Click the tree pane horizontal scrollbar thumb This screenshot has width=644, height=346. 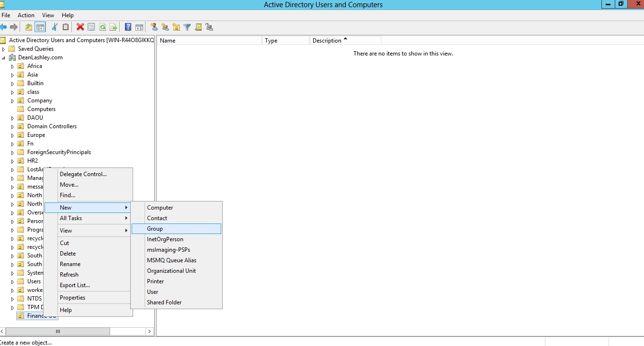point(58,331)
